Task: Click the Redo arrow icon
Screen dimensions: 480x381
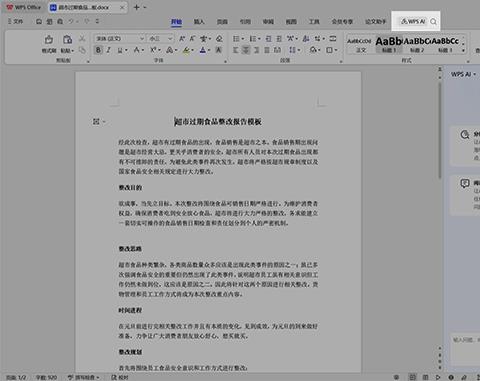Action: click(x=86, y=21)
